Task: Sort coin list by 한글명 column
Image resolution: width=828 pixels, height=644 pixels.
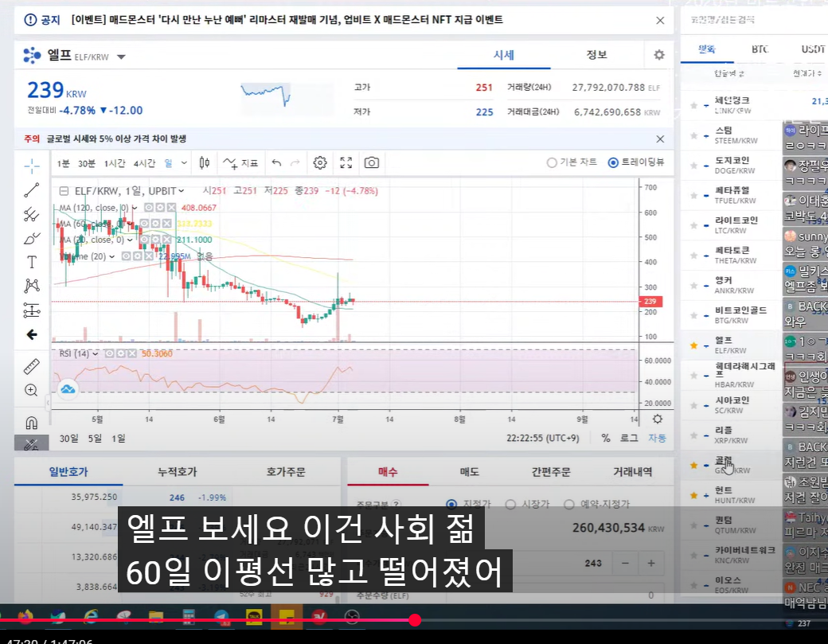Action: pos(728,73)
